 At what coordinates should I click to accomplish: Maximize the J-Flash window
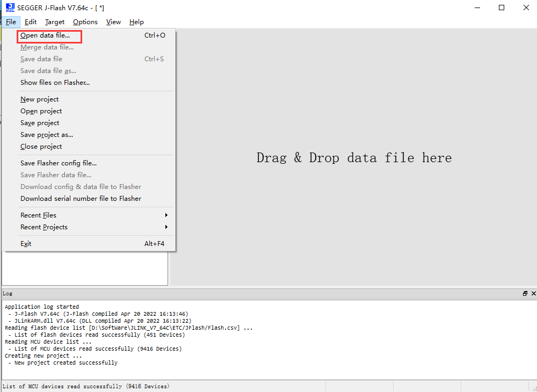click(x=502, y=8)
